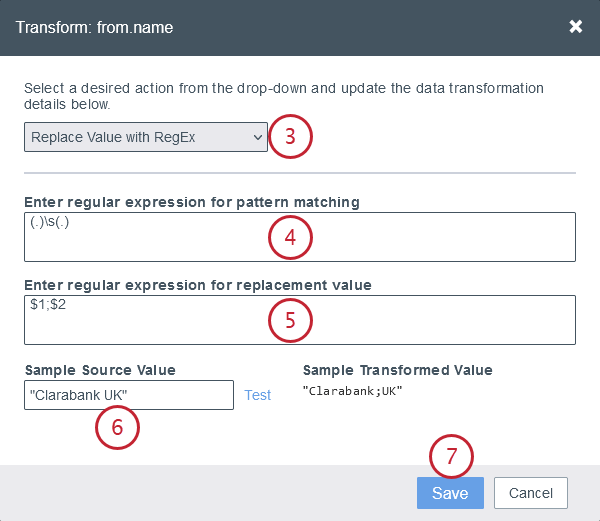
Task: Click the pattern matching field label
Action: (192, 202)
